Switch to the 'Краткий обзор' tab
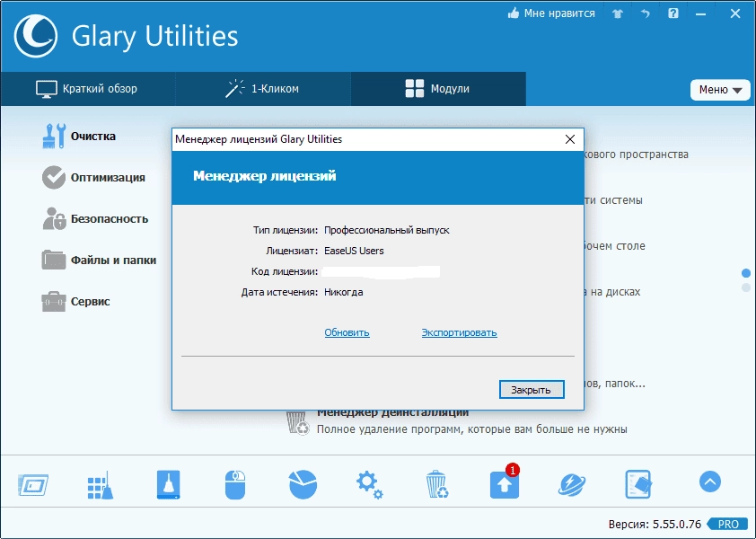 pyautogui.click(x=87, y=89)
